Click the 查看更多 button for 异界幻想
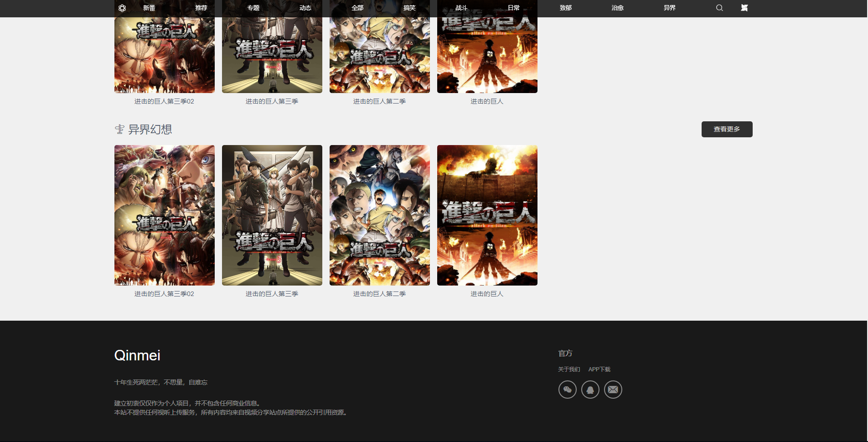Viewport: 868px width, 442px height. click(x=727, y=129)
